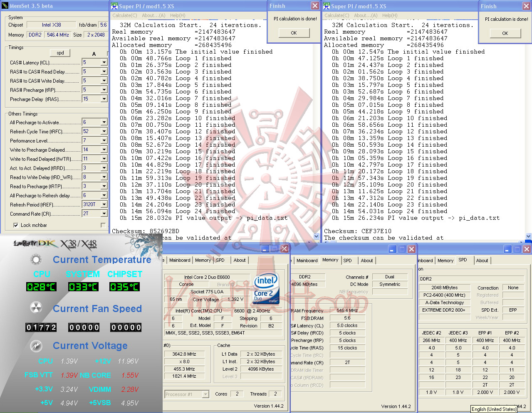Click the right Super PI title bar icon
The image size is (532, 413).
(x=327, y=6)
